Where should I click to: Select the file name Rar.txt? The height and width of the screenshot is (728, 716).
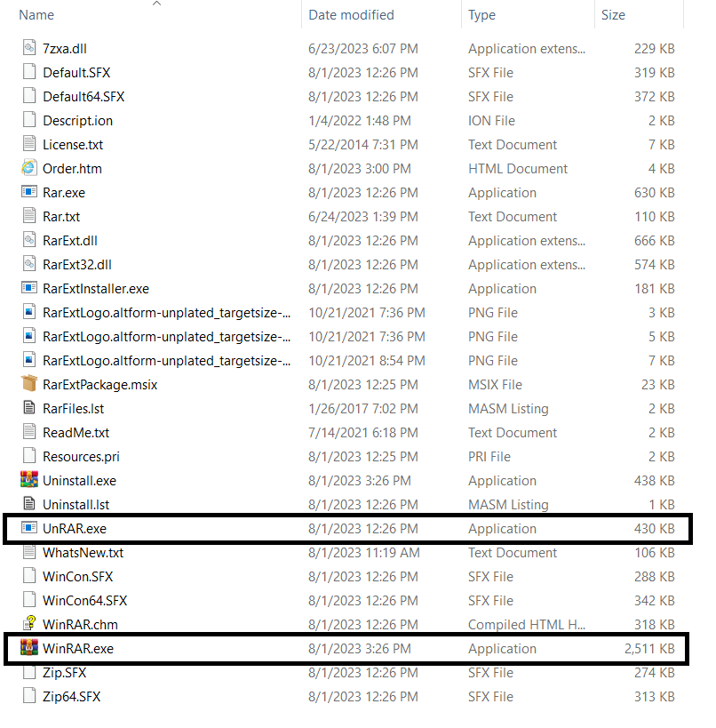point(61,216)
